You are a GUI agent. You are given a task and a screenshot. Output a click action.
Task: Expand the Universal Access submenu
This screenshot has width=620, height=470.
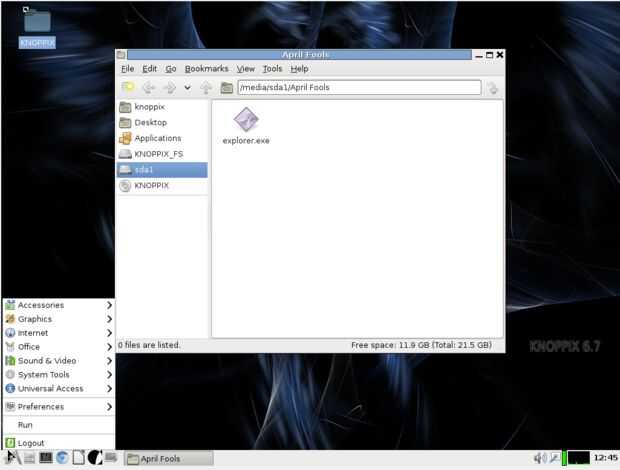tap(59, 389)
